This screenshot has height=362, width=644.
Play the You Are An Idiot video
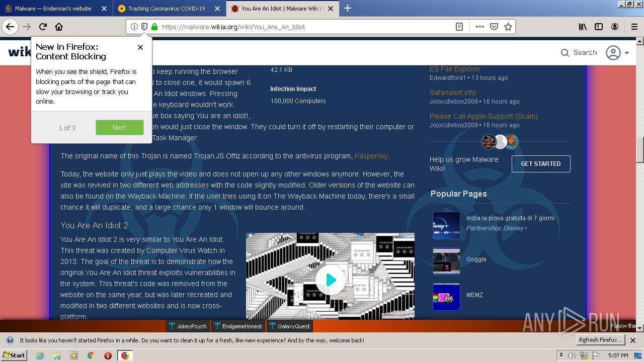click(330, 280)
